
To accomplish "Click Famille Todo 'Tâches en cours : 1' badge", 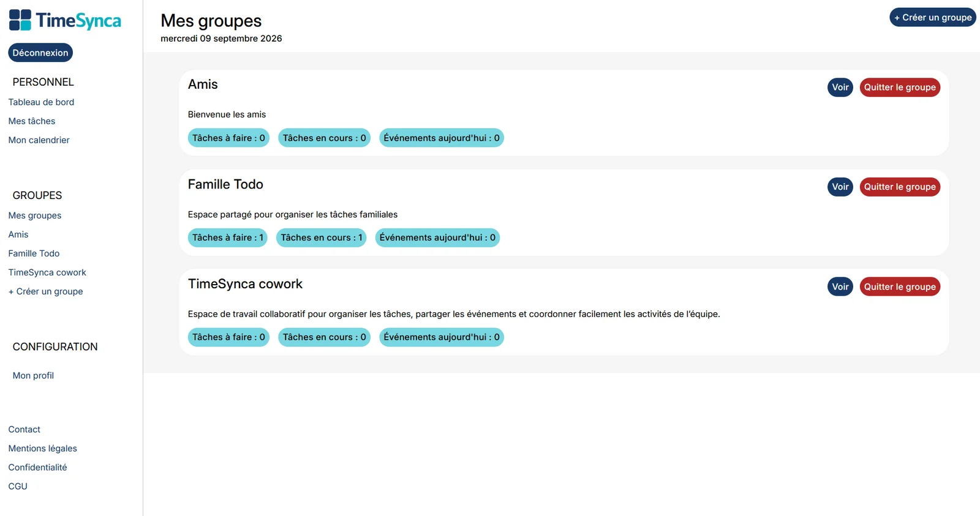I will tap(322, 237).
